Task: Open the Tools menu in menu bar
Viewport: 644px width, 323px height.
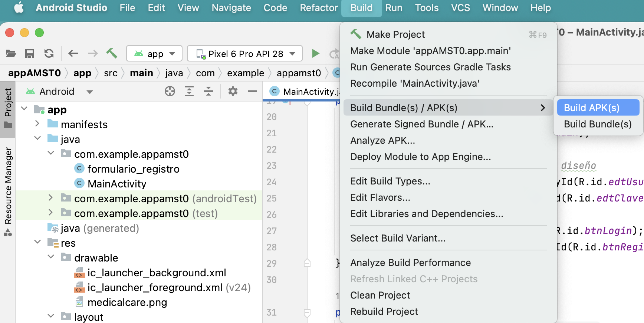Action: 427,8
